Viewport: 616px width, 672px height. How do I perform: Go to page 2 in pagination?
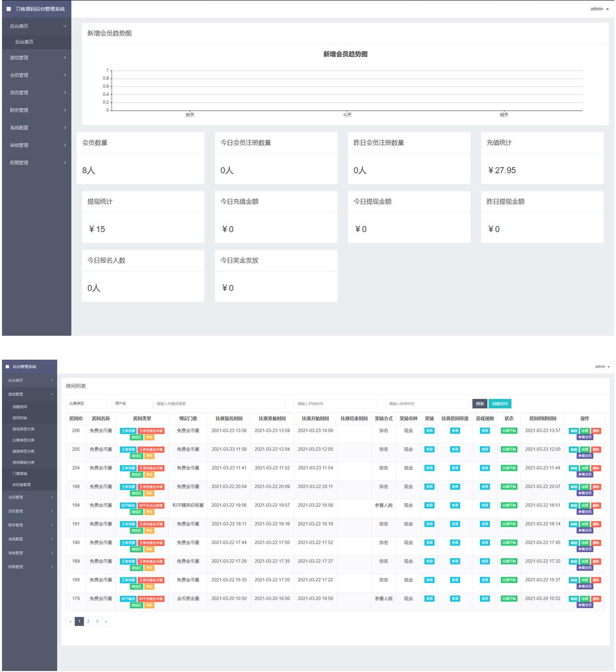(88, 621)
